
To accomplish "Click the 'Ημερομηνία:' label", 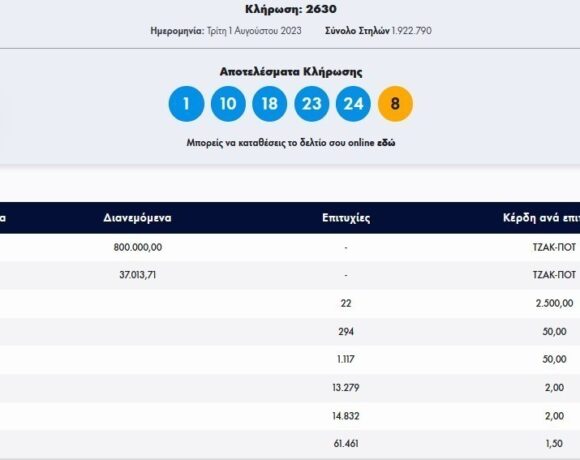I will (x=177, y=31).
